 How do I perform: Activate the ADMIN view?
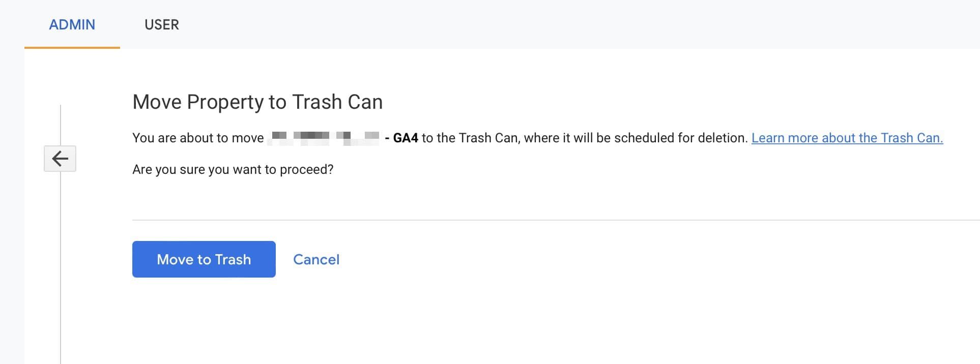pyautogui.click(x=72, y=24)
